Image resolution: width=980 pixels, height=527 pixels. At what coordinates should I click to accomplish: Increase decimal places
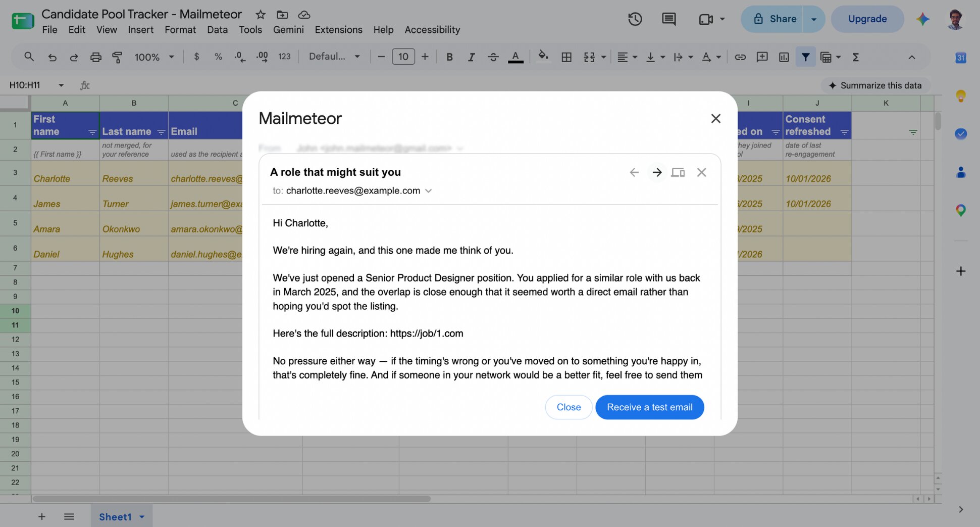262,57
